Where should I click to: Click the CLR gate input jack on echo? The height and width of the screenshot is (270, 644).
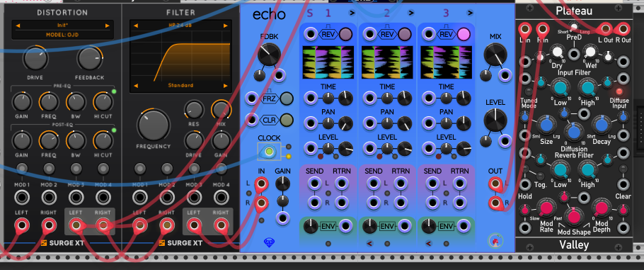click(251, 120)
